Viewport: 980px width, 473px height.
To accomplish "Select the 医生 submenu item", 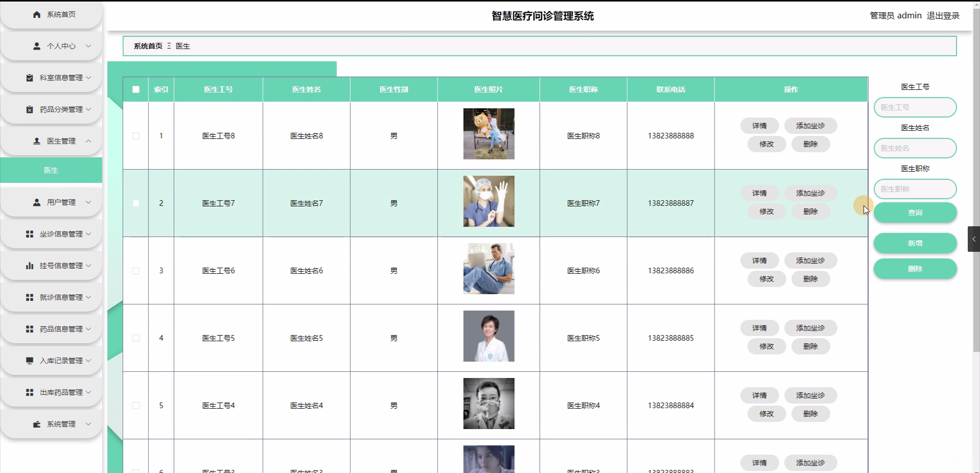I will pyautogui.click(x=51, y=170).
